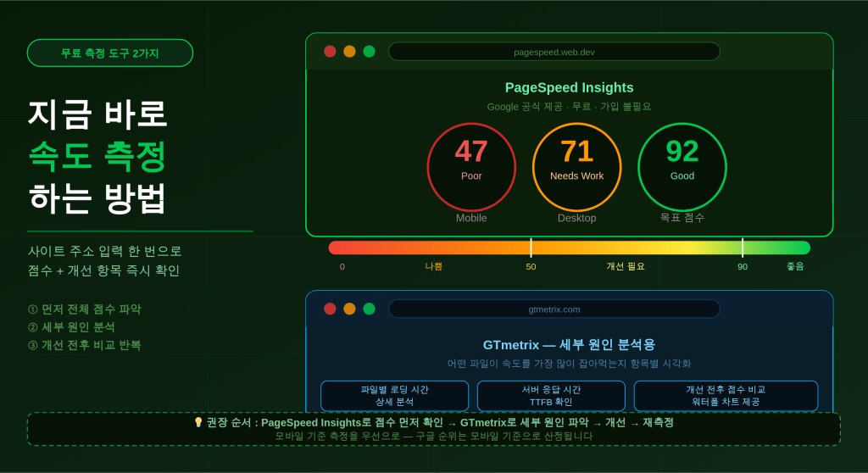Viewport: 868px width, 473px height.
Task: Click the lightbulb icon in the bottom banner
Action: pyautogui.click(x=198, y=422)
